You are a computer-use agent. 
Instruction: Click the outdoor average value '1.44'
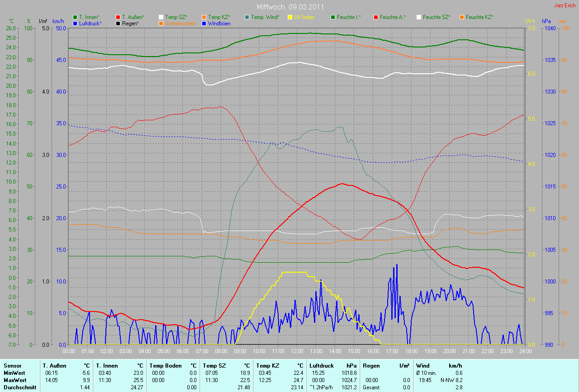coord(84,387)
